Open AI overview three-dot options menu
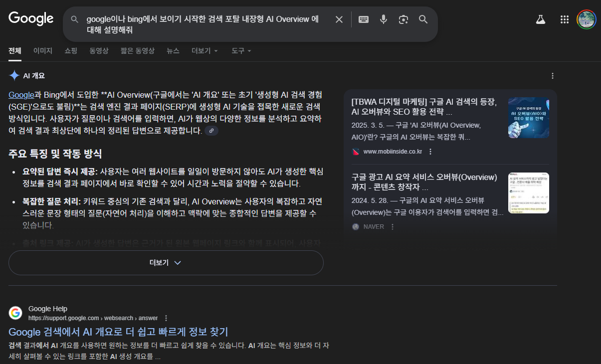 [552, 76]
